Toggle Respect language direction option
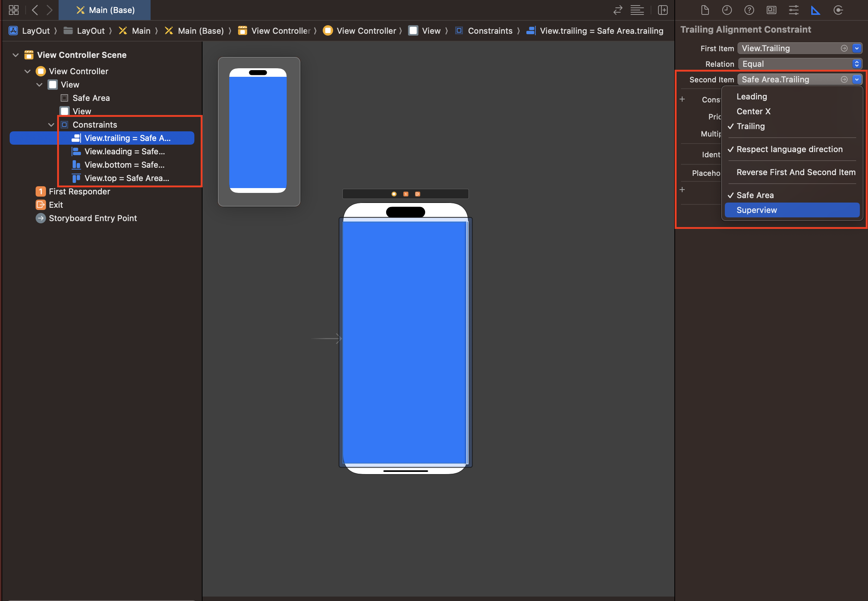The width and height of the screenshot is (868, 601). pos(789,149)
